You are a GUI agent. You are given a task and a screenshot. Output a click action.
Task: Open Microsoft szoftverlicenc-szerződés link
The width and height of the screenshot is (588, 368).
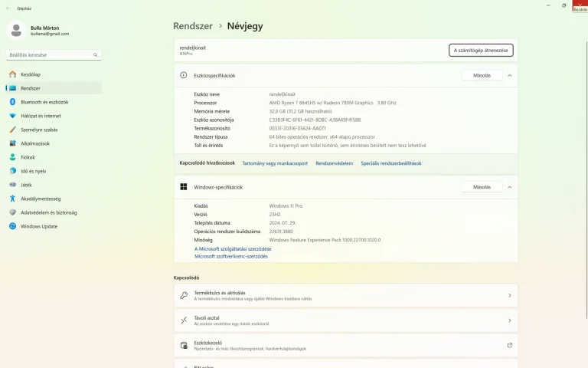[x=231, y=257]
